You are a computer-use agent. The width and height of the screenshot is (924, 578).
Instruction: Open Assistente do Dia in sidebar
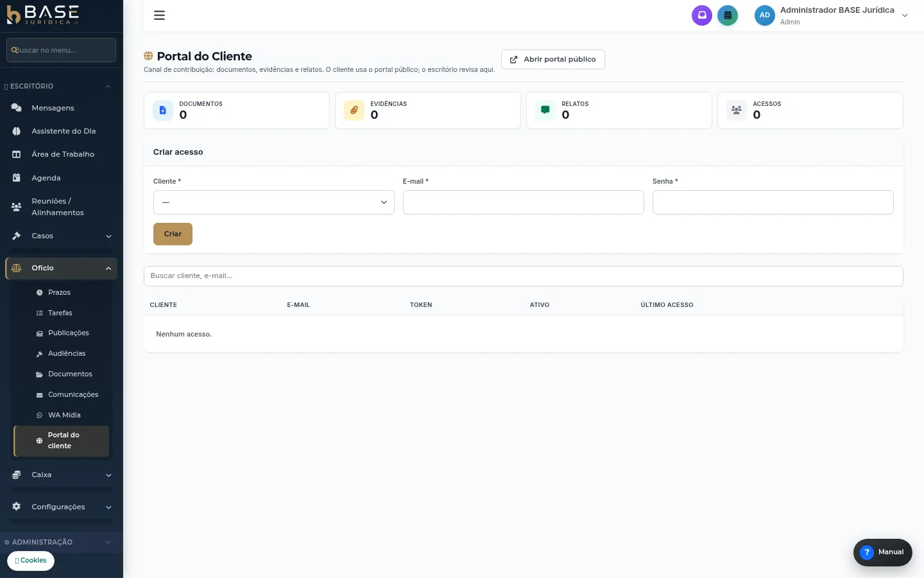tap(62, 131)
